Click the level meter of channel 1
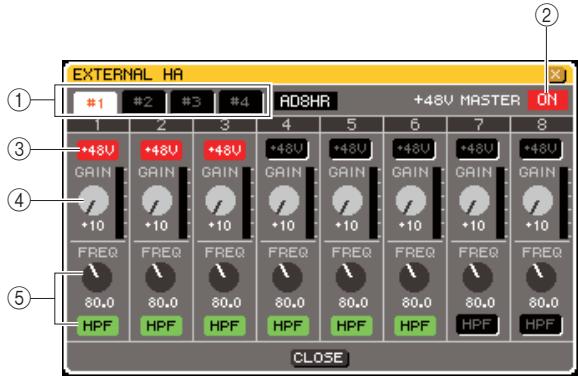This screenshot has height=376, width=578. pyautogui.click(x=120, y=203)
